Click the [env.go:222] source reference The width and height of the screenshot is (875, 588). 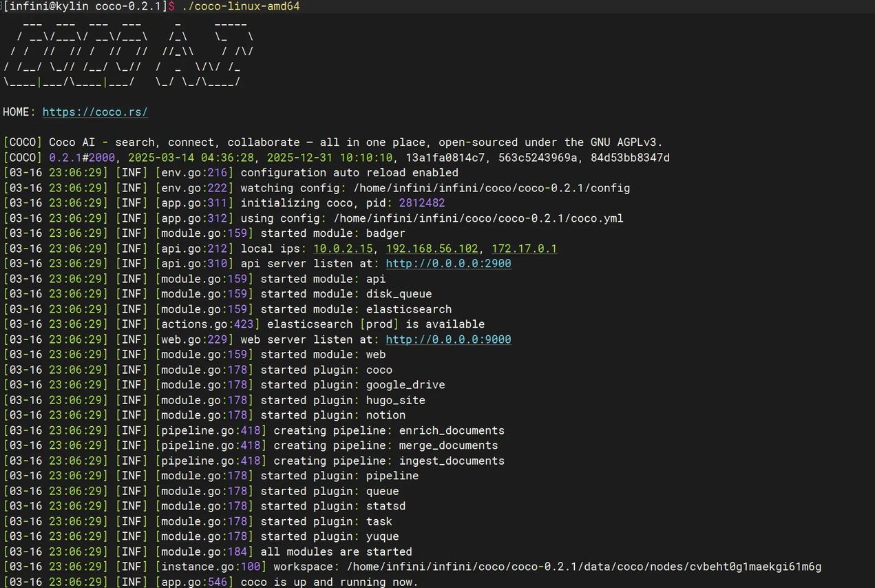(x=194, y=188)
